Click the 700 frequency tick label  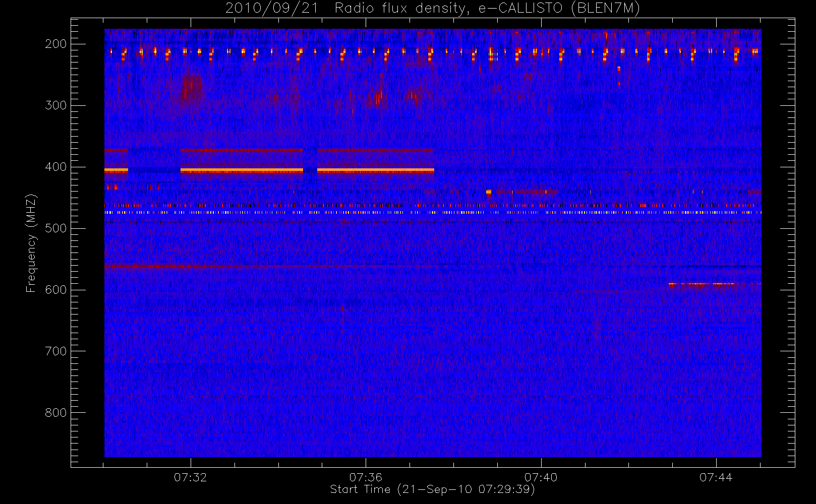click(x=56, y=351)
